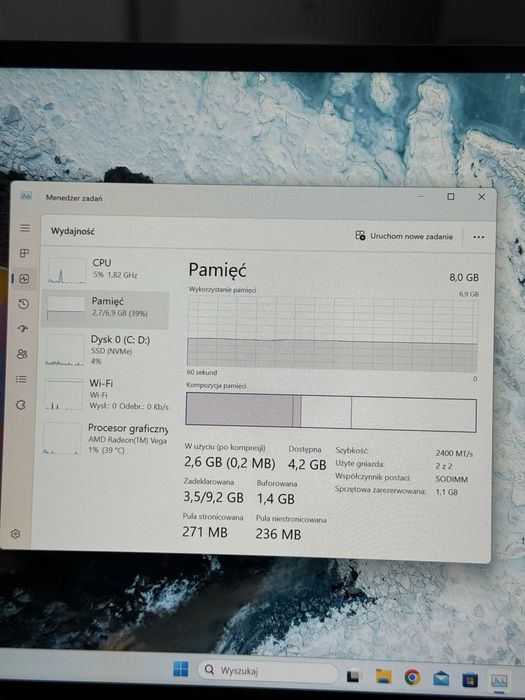Click the Task Manager title bar app icon

pyautogui.click(x=26, y=196)
